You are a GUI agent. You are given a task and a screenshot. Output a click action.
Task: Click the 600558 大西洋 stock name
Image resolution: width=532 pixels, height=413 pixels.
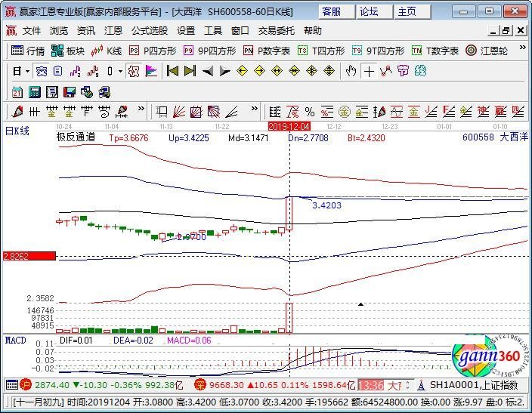click(495, 137)
